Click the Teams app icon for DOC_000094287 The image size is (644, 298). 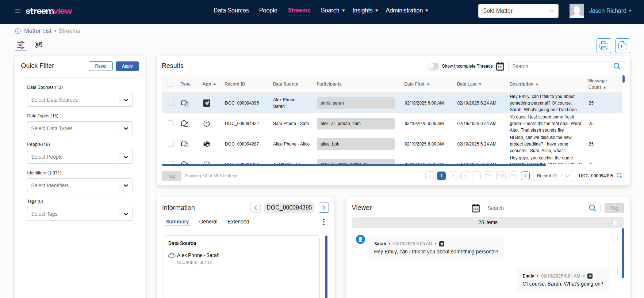207,144
